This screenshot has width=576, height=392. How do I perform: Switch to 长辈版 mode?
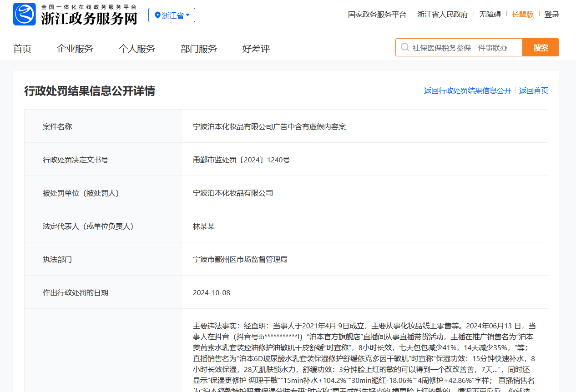(x=523, y=14)
